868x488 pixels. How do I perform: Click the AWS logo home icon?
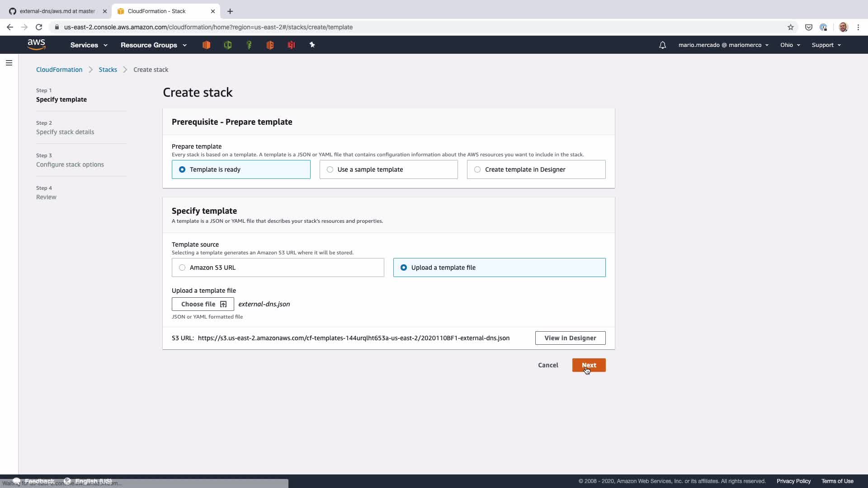pyautogui.click(x=36, y=44)
